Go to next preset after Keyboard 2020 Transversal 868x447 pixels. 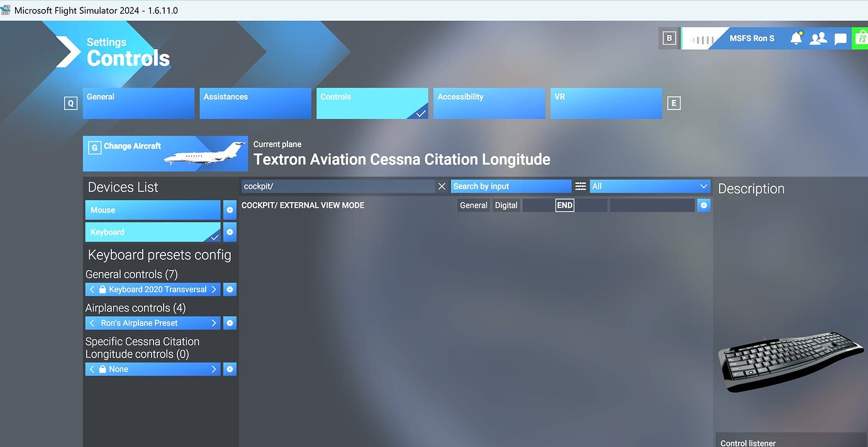coord(214,290)
